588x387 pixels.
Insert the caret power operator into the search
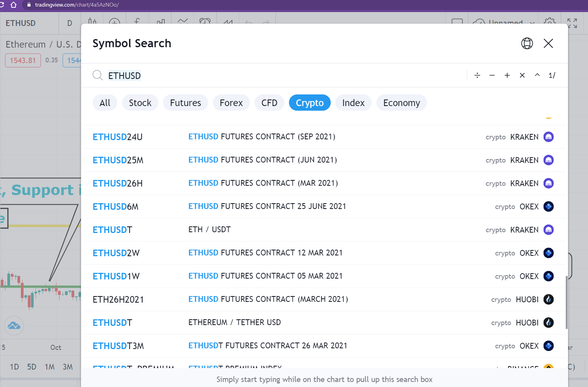coord(537,75)
